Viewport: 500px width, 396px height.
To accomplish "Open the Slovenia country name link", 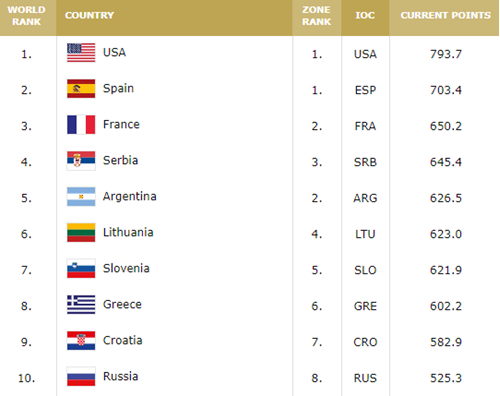I will [126, 268].
